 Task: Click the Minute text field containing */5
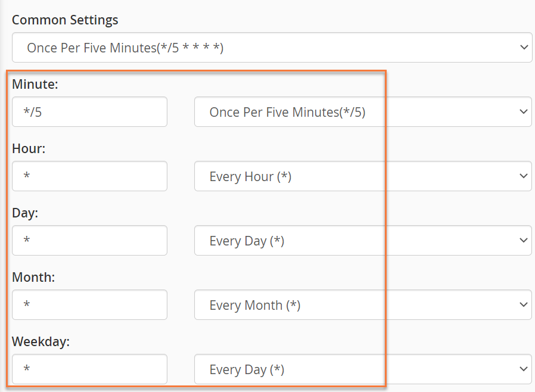coord(89,112)
